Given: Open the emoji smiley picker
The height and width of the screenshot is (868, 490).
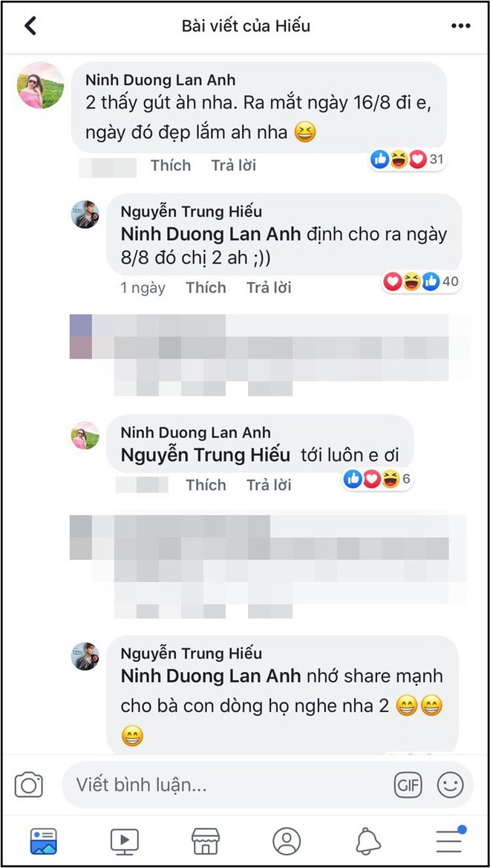Looking at the screenshot, I should click(451, 785).
